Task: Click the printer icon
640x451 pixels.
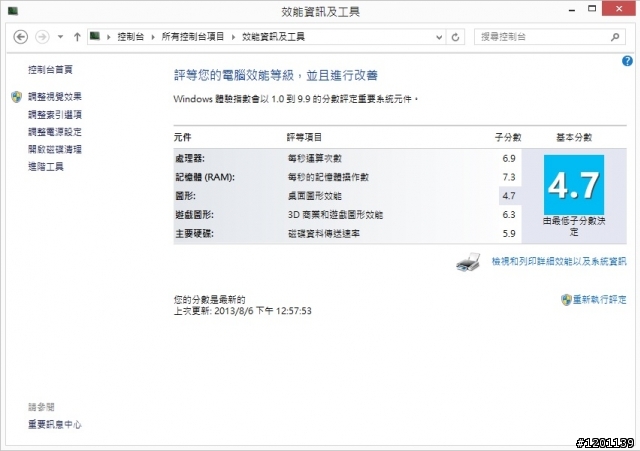Action: pos(468,262)
